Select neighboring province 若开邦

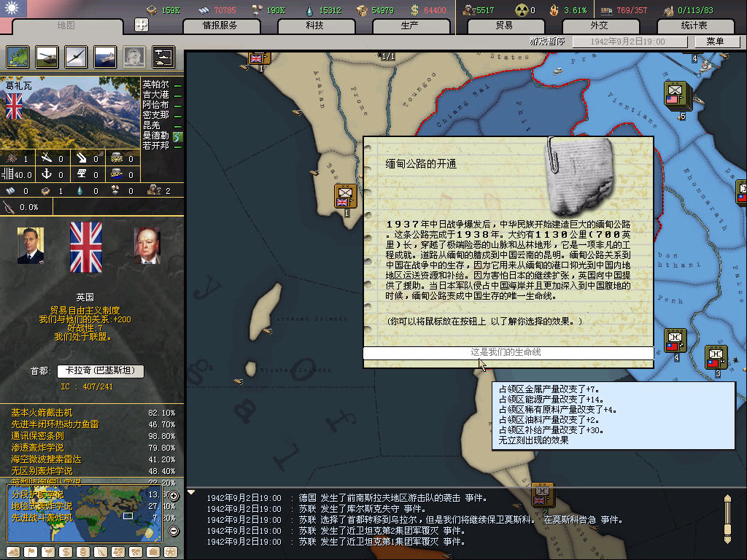(156, 146)
